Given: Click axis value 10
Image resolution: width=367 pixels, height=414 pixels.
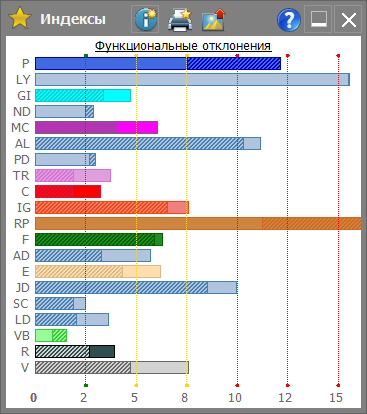Looking at the screenshot, I should point(235,398).
